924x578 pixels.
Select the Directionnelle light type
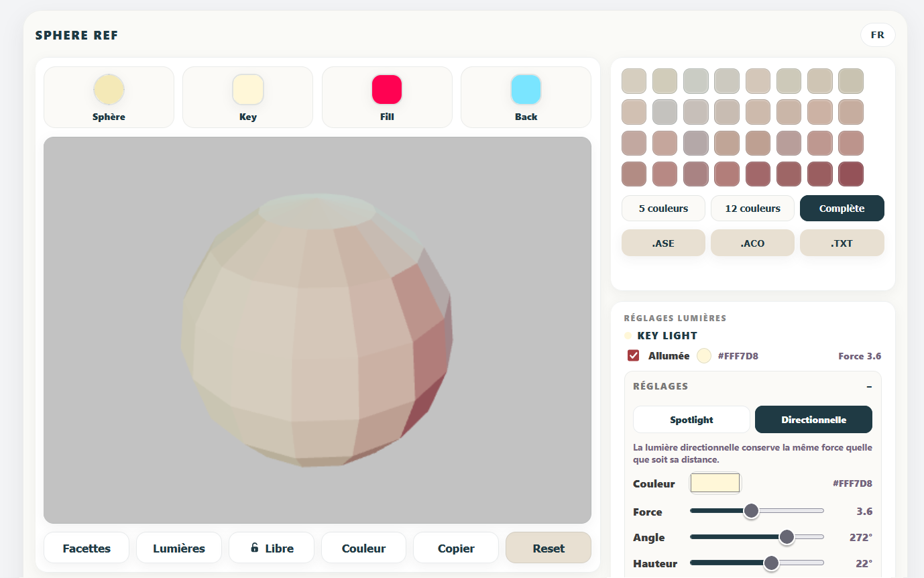(813, 420)
